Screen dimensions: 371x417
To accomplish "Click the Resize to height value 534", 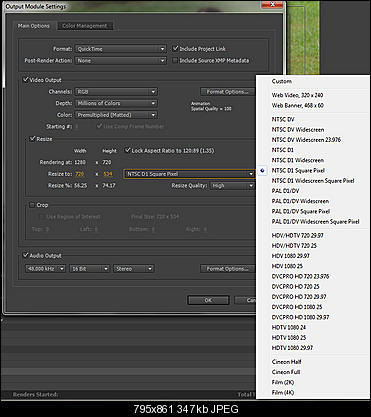I will (x=108, y=174).
